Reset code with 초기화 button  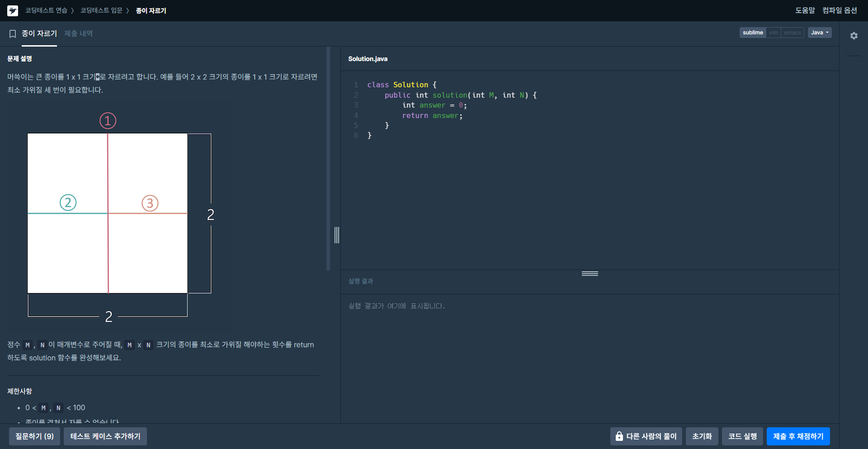click(x=702, y=436)
